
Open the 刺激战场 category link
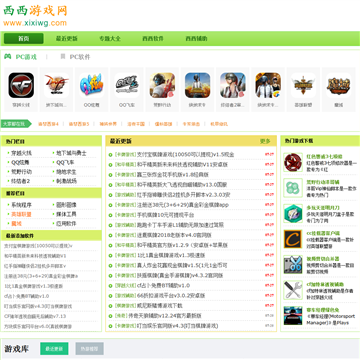click(66, 181)
